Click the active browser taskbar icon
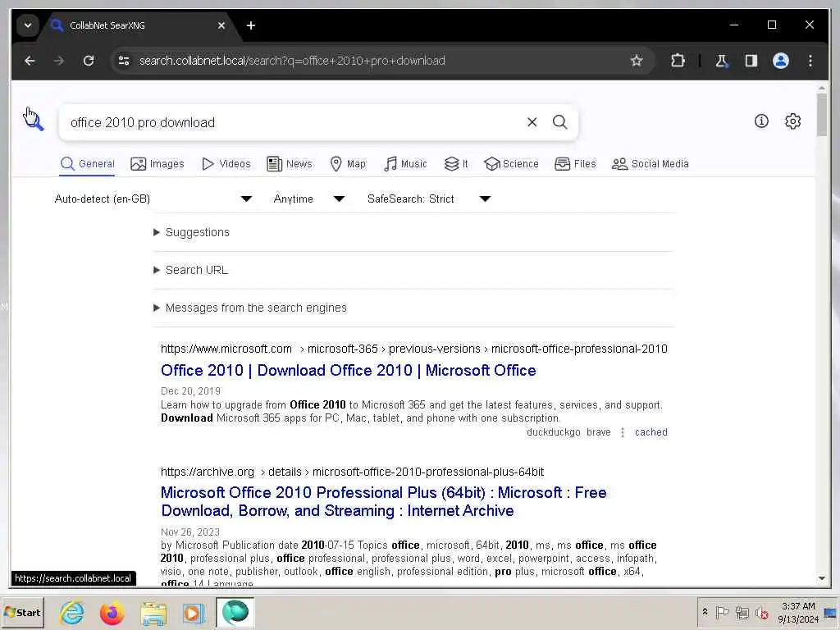This screenshot has width=840, height=630. point(235,612)
